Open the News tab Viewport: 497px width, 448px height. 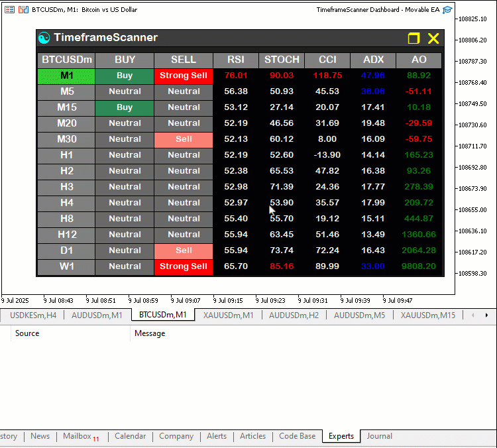pos(40,436)
